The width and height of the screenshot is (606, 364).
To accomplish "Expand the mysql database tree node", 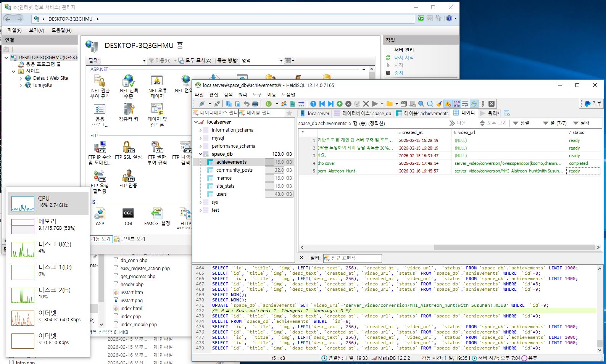I will [200, 138].
